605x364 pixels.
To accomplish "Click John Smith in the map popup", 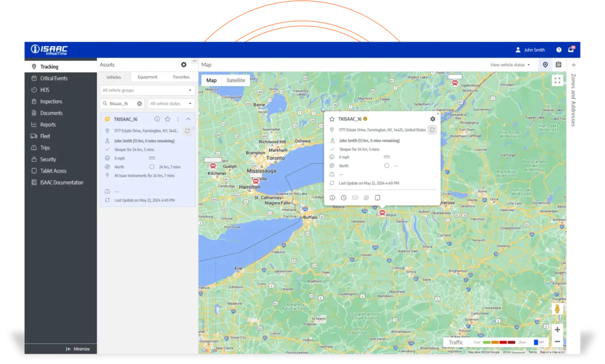I will coord(369,141).
